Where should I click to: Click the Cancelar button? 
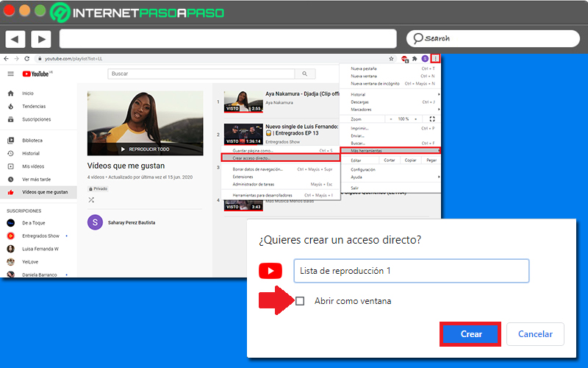click(x=535, y=334)
